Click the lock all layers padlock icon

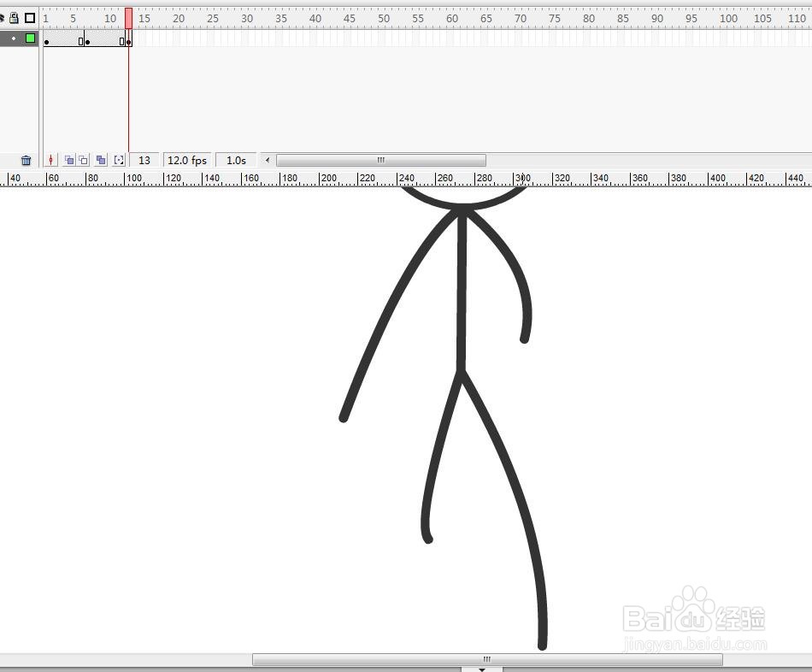coord(14,18)
